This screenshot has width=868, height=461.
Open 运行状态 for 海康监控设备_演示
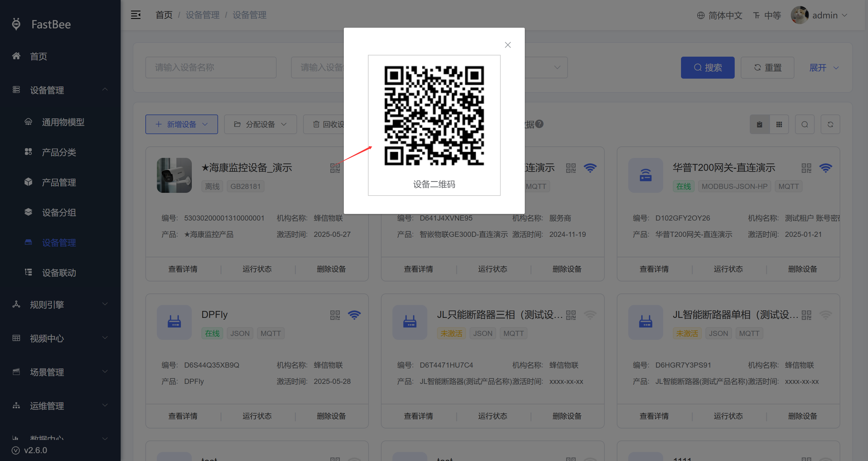pyautogui.click(x=257, y=269)
